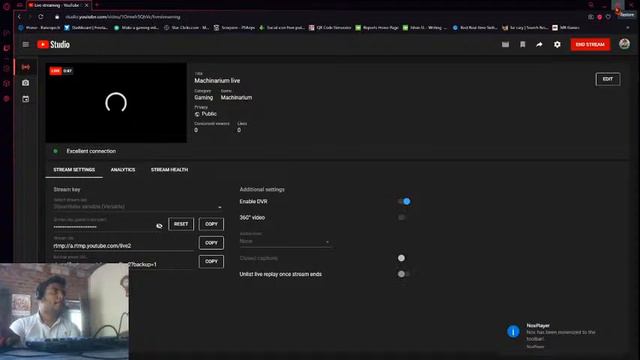
Task: Click the heart bookmark icon in address bar
Action: click(x=608, y=17)
